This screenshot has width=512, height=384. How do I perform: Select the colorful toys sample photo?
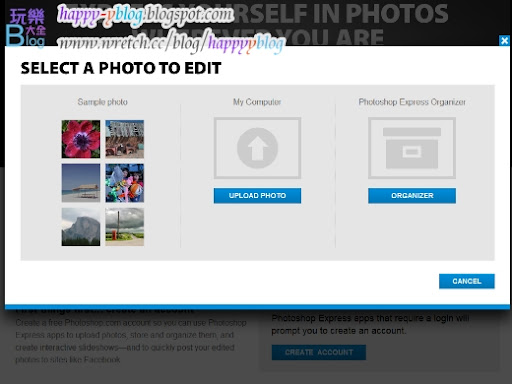(x=125, y=183)
